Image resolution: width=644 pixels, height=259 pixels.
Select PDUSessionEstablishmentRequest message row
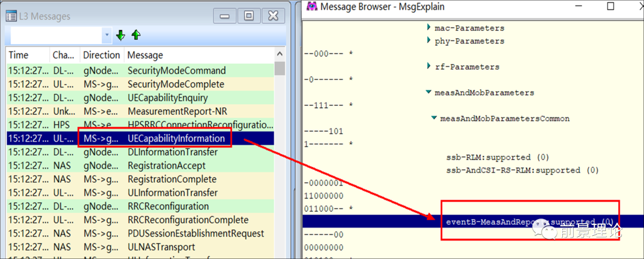(196, 233)
